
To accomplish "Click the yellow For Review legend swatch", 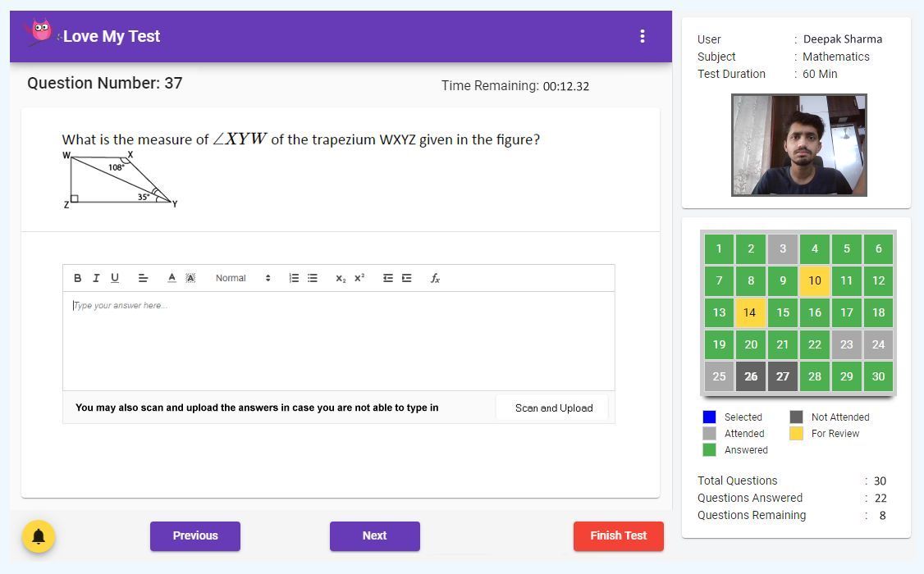I will tap(796, 433).
